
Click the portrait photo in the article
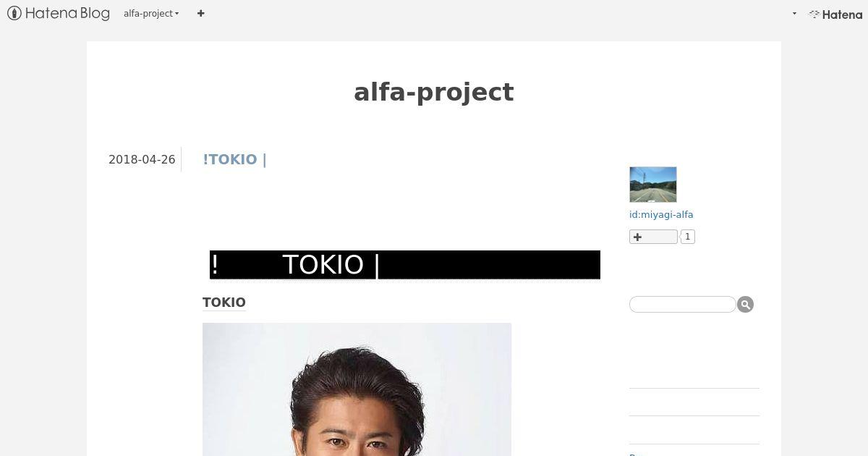(x=357, y=389)
